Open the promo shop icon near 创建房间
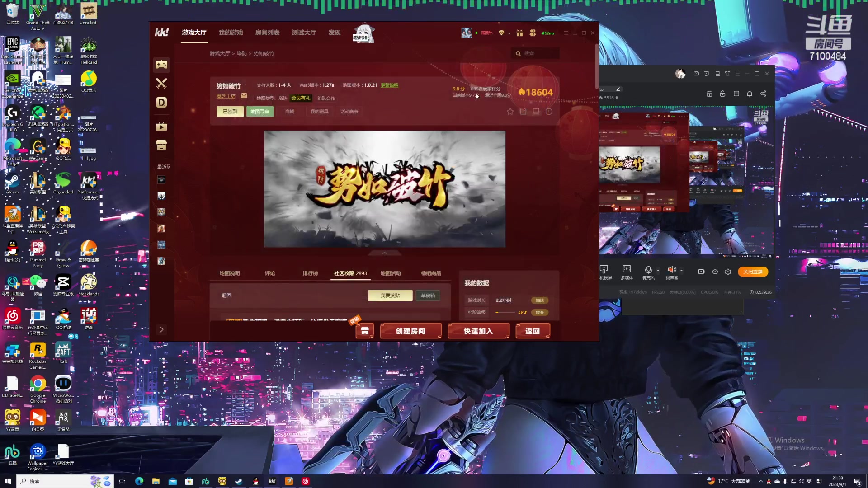 pos(365,331)
